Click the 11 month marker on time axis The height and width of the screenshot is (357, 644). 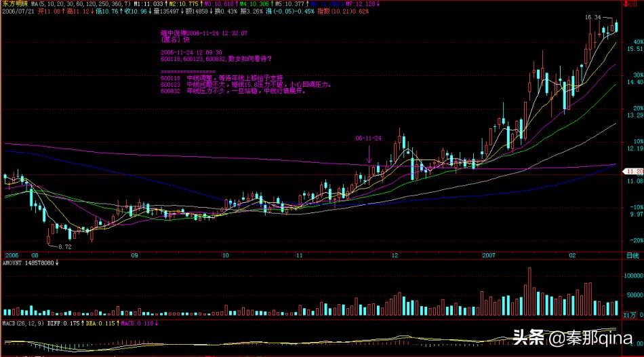(x=300, y=255)
